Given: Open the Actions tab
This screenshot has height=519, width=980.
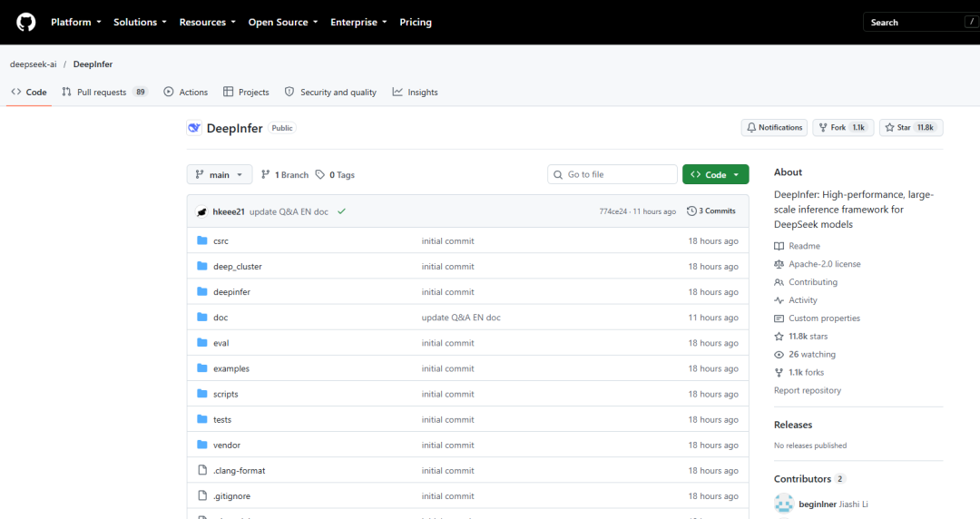Looking at the screenshot, I should (x=186, y=92).
